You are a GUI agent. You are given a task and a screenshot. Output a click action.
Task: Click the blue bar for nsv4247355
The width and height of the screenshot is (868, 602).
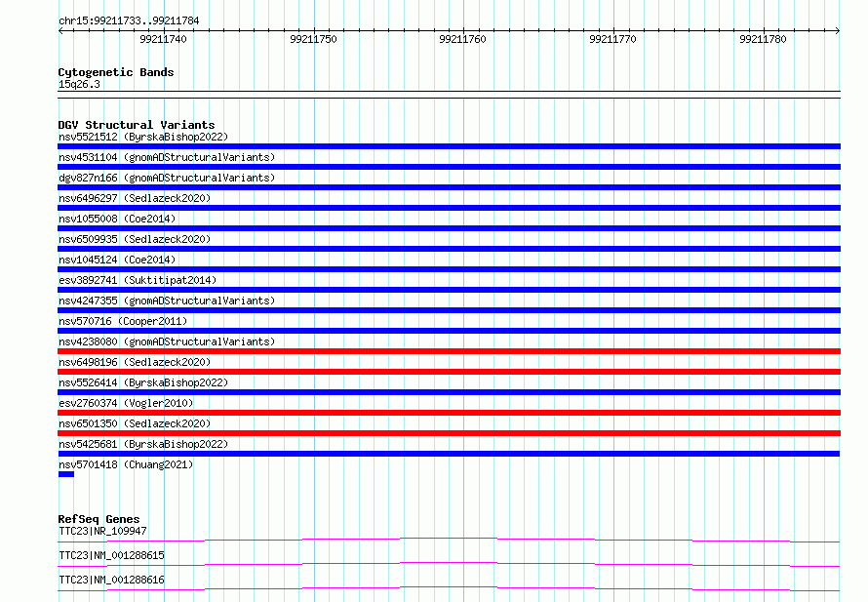449,310
